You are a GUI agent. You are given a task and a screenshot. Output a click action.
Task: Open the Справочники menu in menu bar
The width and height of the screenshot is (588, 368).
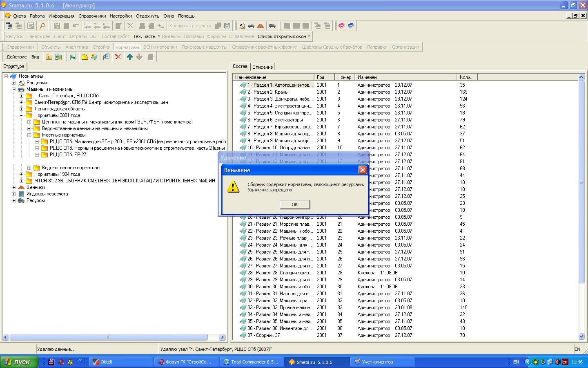[x=92, y=16]
